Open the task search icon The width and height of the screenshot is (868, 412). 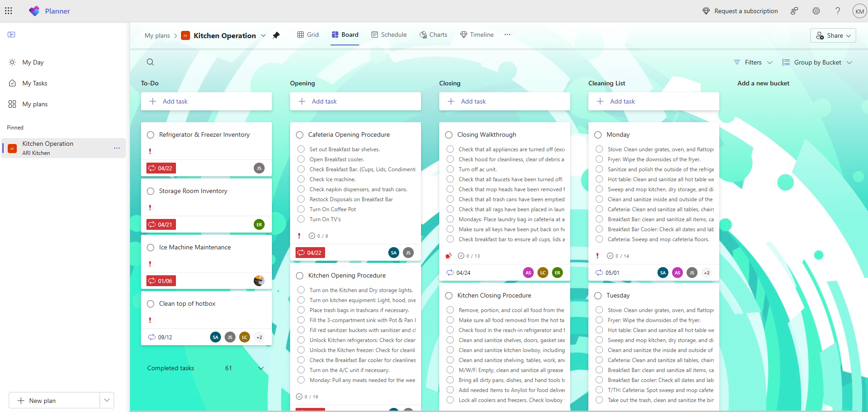150,62
